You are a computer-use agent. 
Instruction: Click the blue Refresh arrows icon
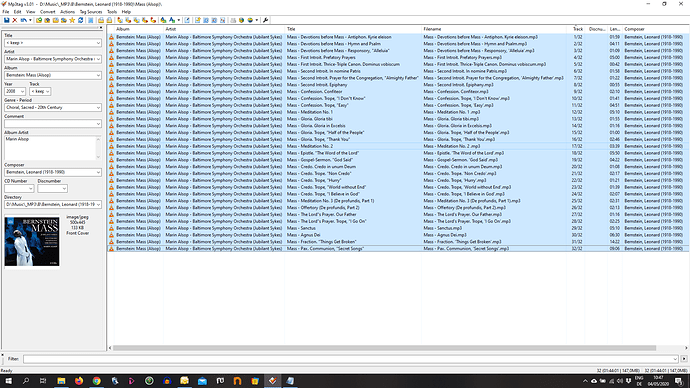click(x=81, y=20)
